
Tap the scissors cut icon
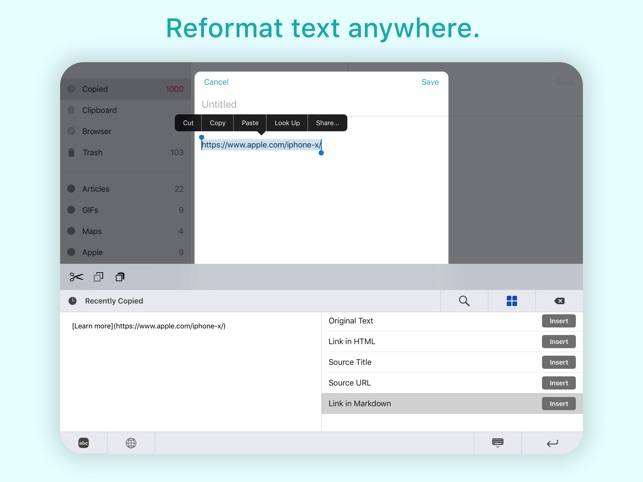[x=76, y=277]
